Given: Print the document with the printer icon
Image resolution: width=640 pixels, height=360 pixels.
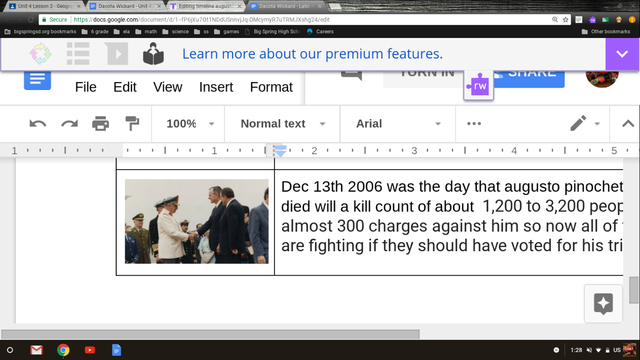Looking at the screenshot, I should click(x=100, y=124).
